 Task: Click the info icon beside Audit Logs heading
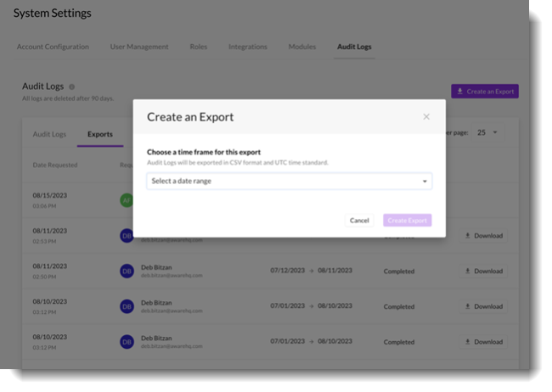(71, 87)
